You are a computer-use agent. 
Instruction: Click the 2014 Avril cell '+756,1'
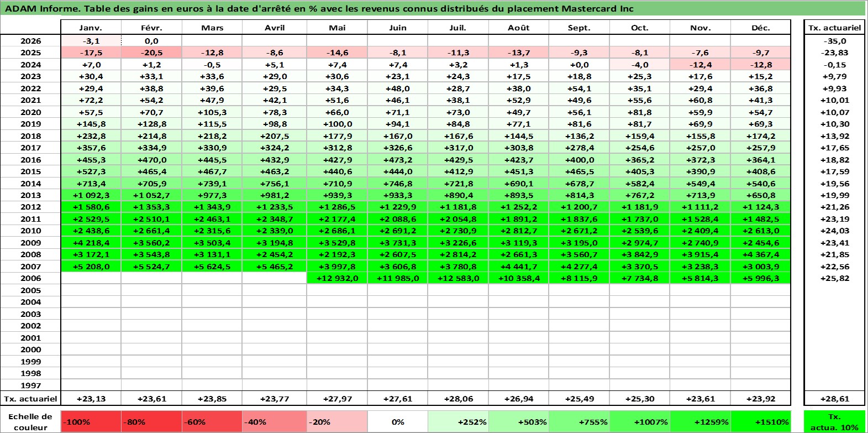pyautogui.click(x=275, y=184)
